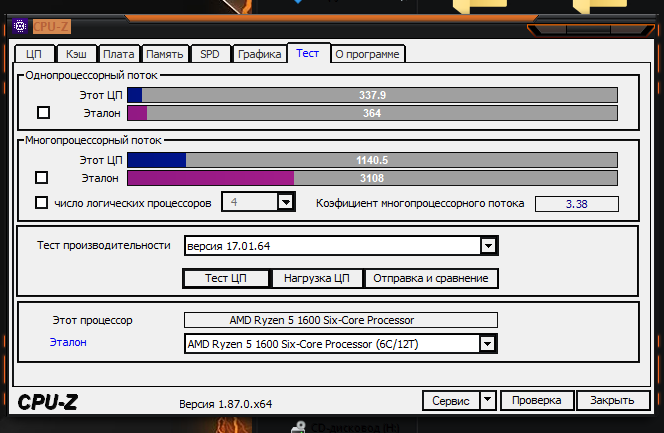Viewport: 664px width, 433px height.
Task: Click the Версия 1.87.0.x64 text
Action: [x=226, y=404]
